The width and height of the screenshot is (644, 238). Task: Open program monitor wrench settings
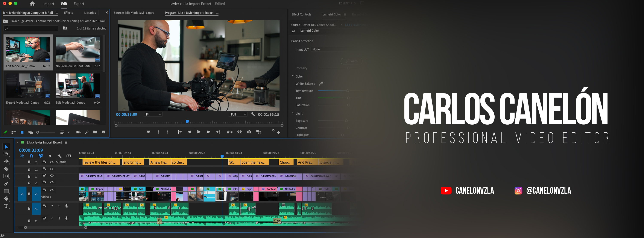click(253, 114)
